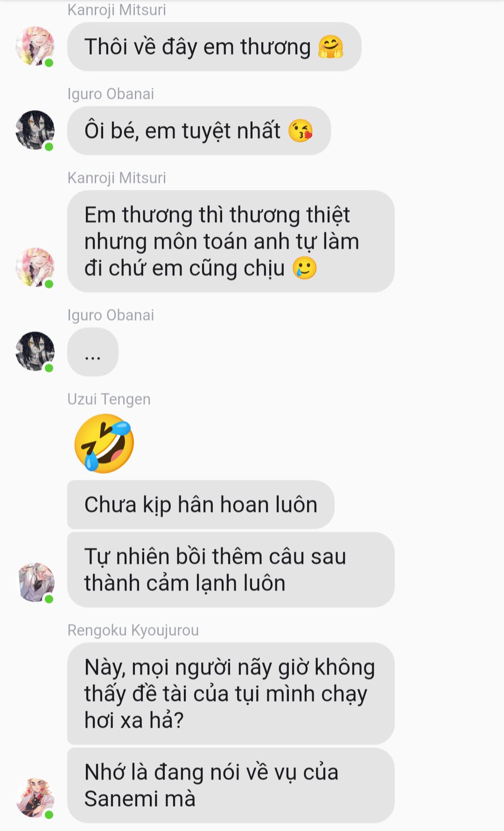Tap the message mentioning 'Sanemi mà'

point(231,785)
